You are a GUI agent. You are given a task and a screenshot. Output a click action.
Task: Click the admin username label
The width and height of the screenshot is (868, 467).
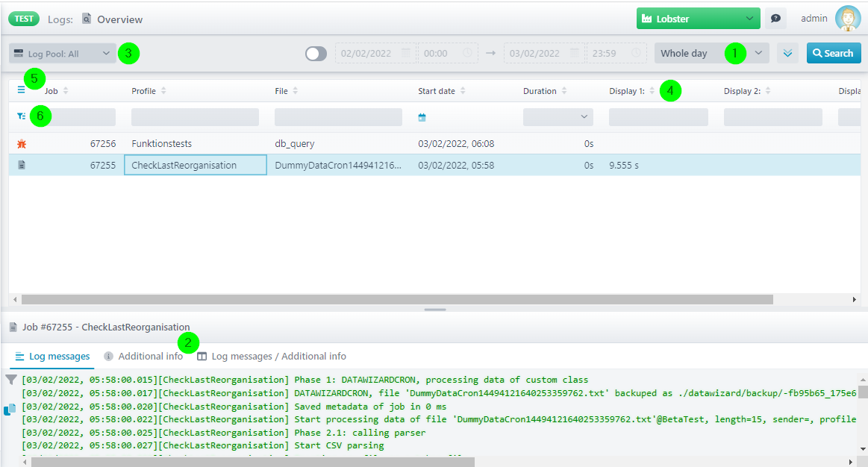(x=814, y=18)
